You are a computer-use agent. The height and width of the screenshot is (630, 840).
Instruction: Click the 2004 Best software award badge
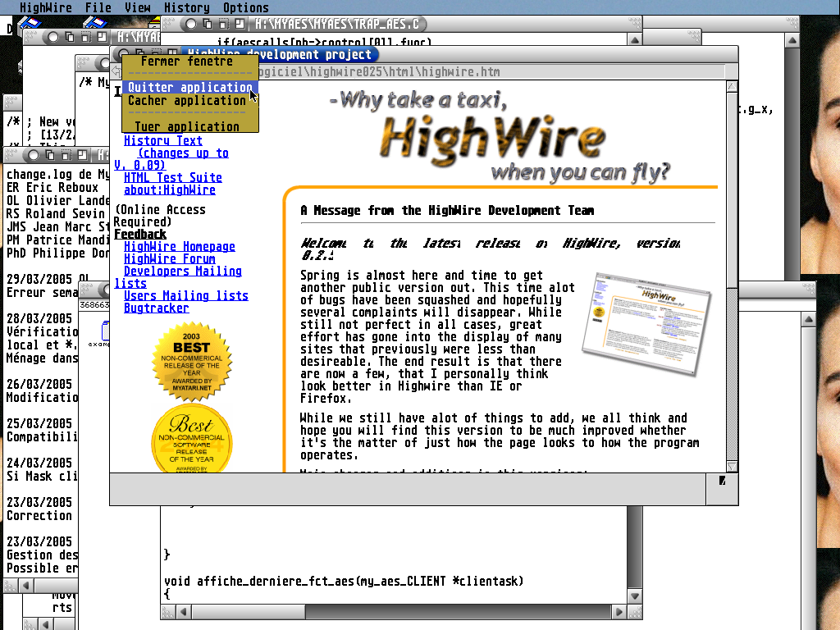192,439
